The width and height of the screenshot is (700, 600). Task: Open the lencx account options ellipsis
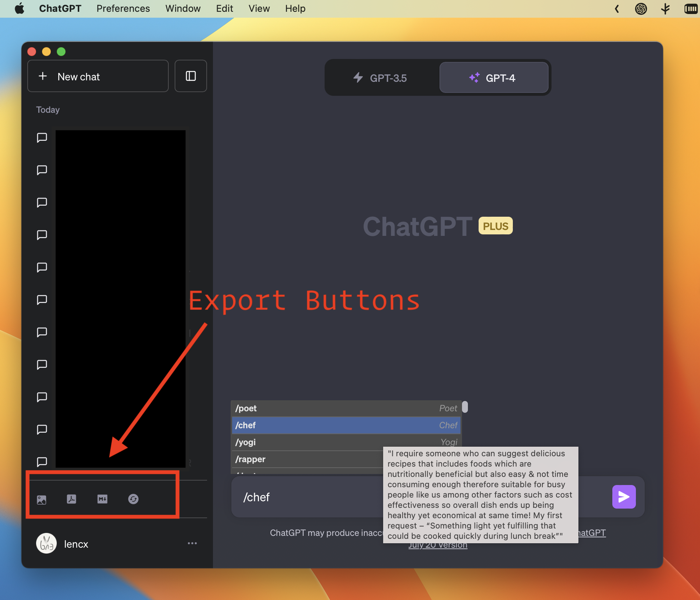(192, 543)
